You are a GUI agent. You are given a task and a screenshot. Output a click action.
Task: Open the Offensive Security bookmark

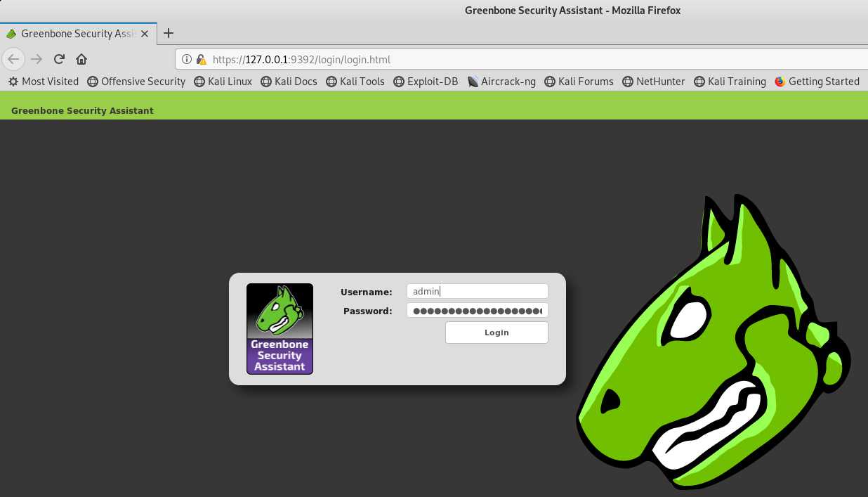(x=136, y=82)
